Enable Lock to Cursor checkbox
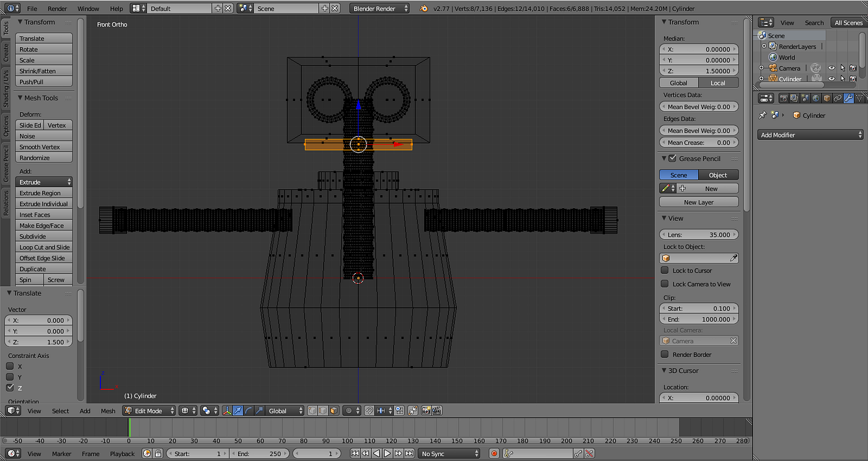868x461 pixels. 665,270
